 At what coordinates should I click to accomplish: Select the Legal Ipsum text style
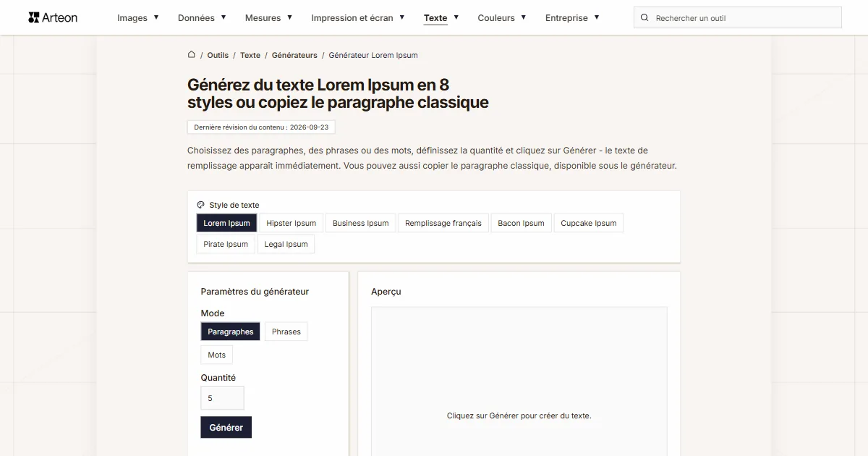click(x=286, y=244)
